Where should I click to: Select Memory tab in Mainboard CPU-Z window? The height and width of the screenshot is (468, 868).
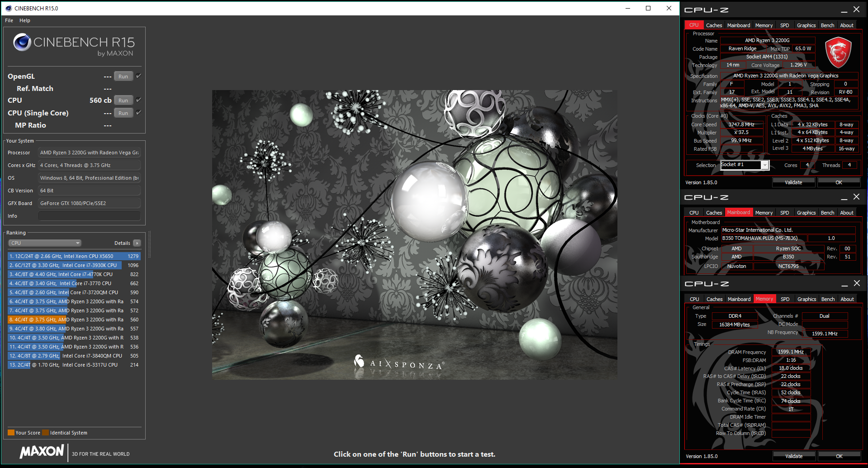tap(764, 213)
